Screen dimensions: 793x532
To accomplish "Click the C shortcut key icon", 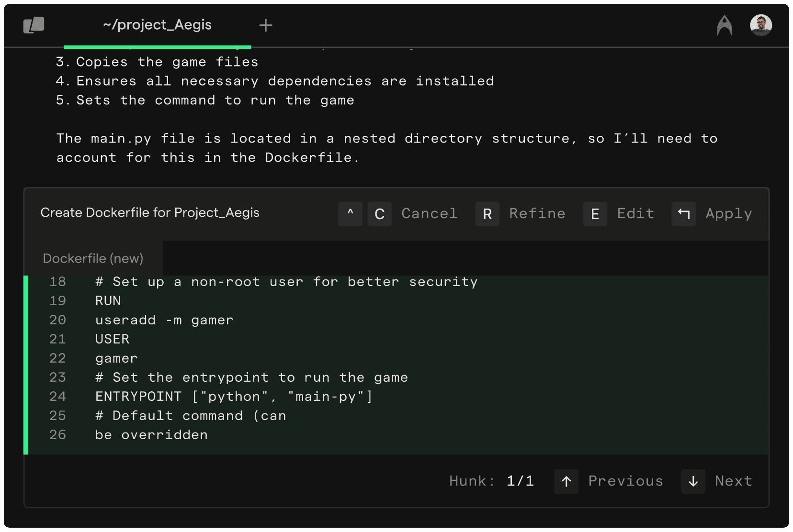I will [379, 214].
